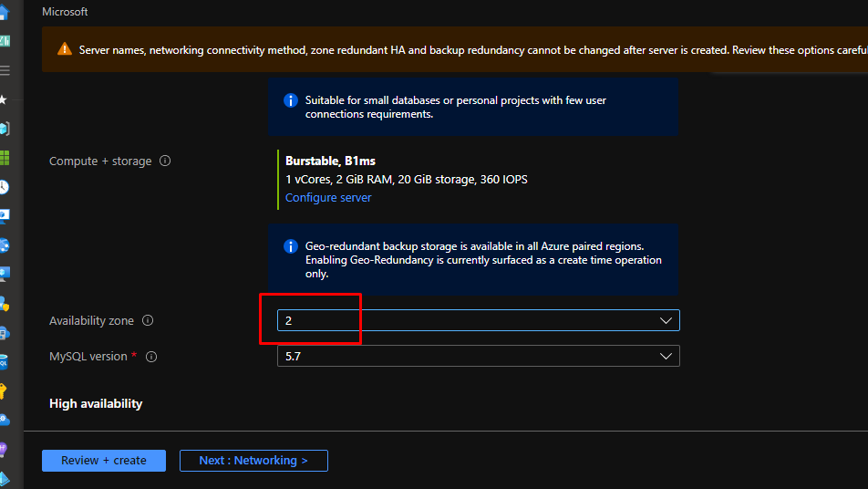Viewport: 868px width, 489px height.
Task: Click the orange warning icon in banner
Action: [64, 50]
